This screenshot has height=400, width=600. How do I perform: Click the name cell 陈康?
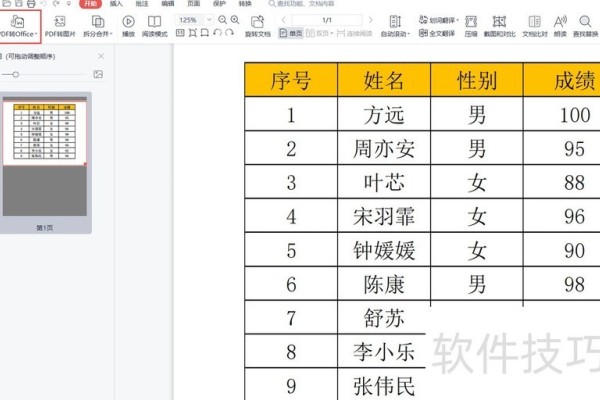(x=384, y=284)
